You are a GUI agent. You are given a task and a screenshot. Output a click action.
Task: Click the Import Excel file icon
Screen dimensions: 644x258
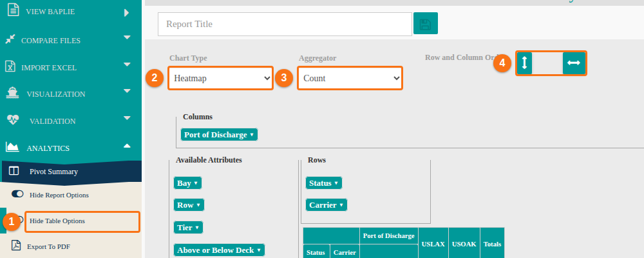[x=10, y=66]
